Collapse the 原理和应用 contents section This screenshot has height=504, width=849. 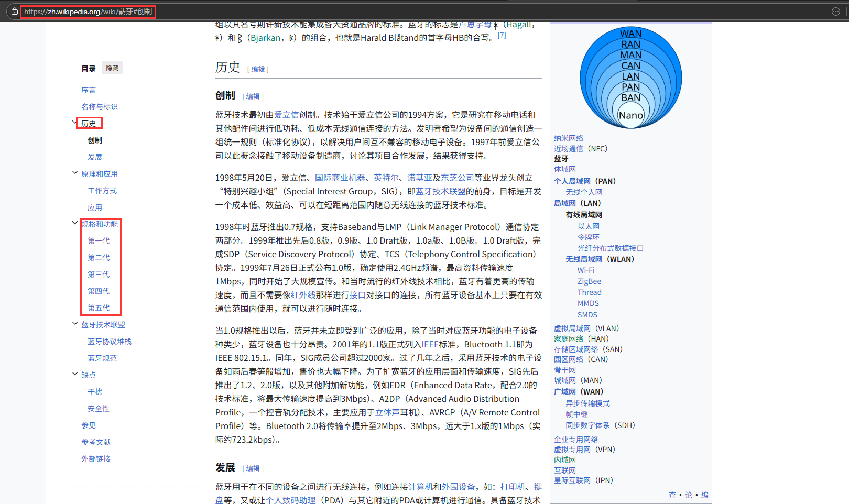74,173
